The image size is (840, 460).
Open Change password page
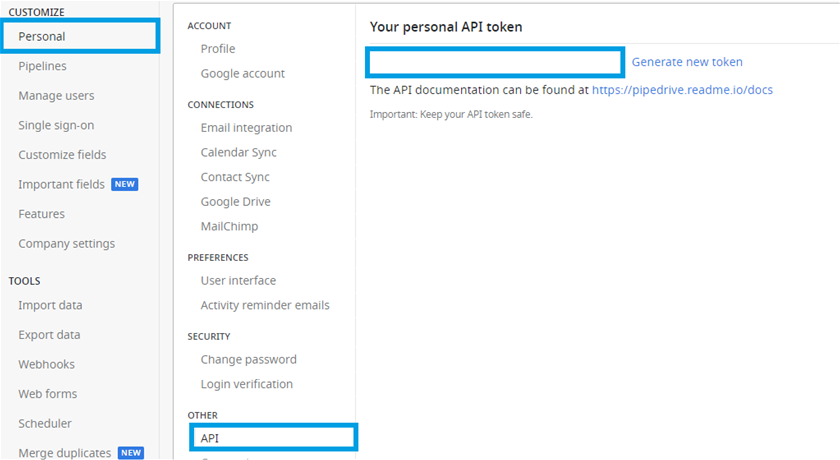tap(248, 360)
